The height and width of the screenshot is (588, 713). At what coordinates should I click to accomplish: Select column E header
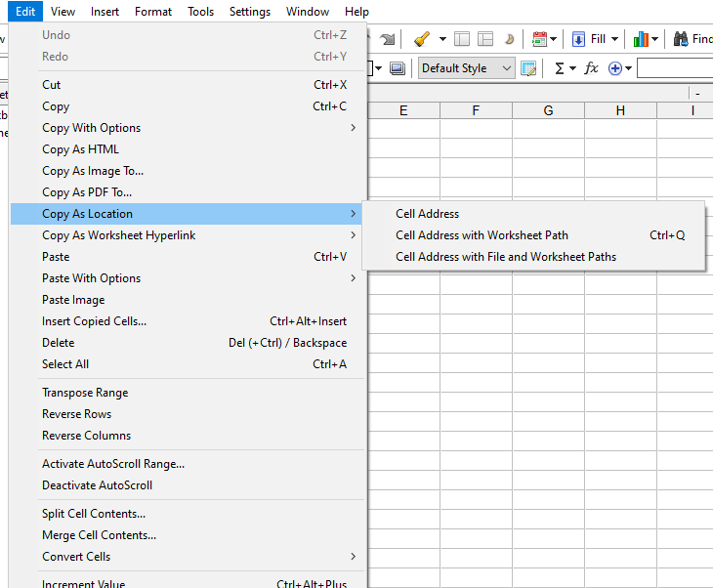[403, 110]
